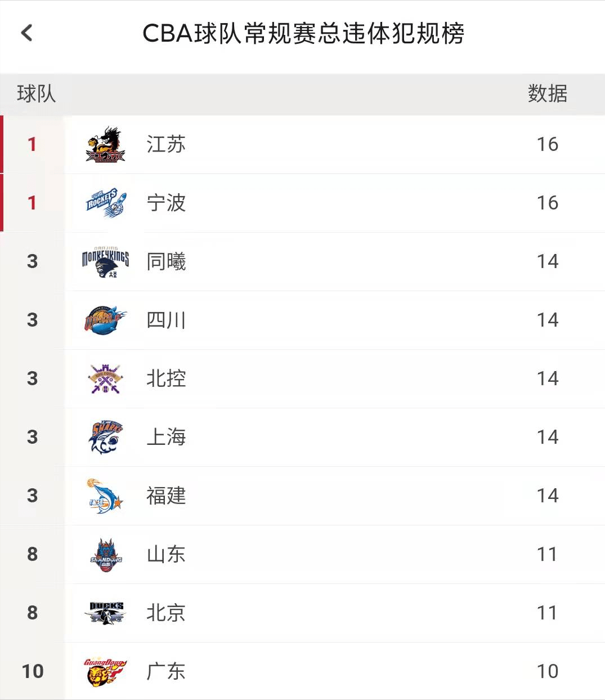Screen dimensions: 605x700
Task: Select the Sichuan Whales team logo
Action: 105,320
